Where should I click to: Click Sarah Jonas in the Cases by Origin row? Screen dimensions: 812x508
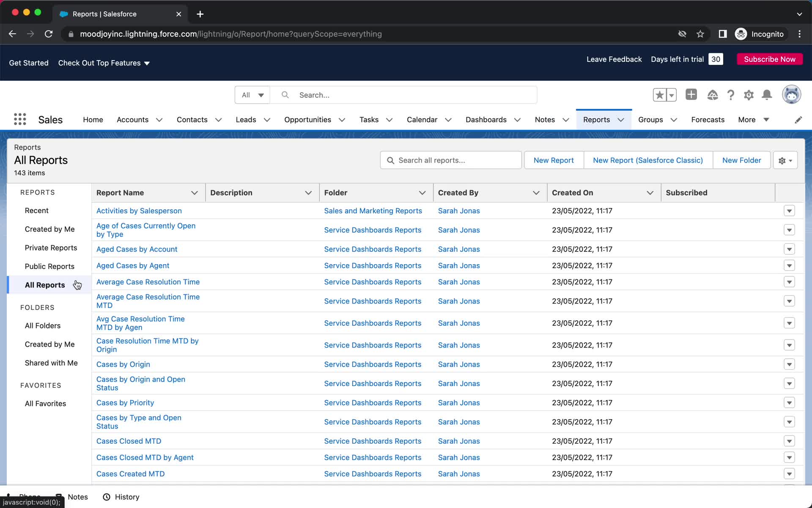(459, 364)
